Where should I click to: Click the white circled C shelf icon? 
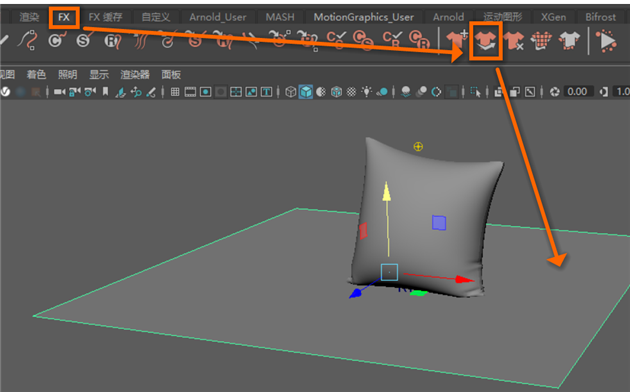coord(57,40)
